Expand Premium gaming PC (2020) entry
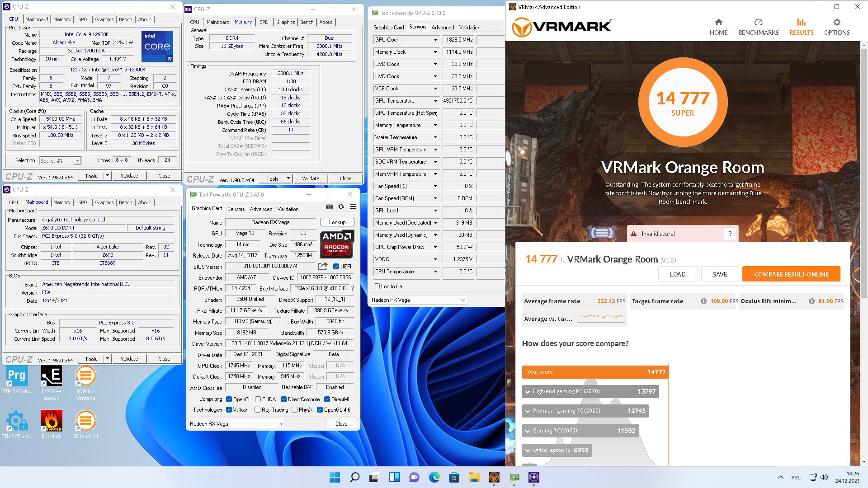868x488 pixels. 585,411
